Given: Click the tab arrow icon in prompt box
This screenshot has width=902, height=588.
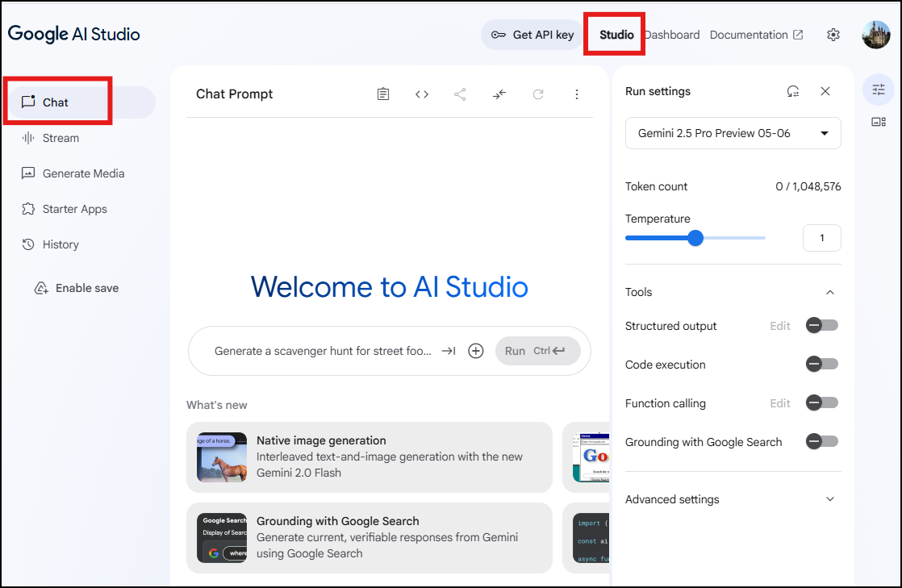Looking at the screenshot, I should (x=449, y=351).
